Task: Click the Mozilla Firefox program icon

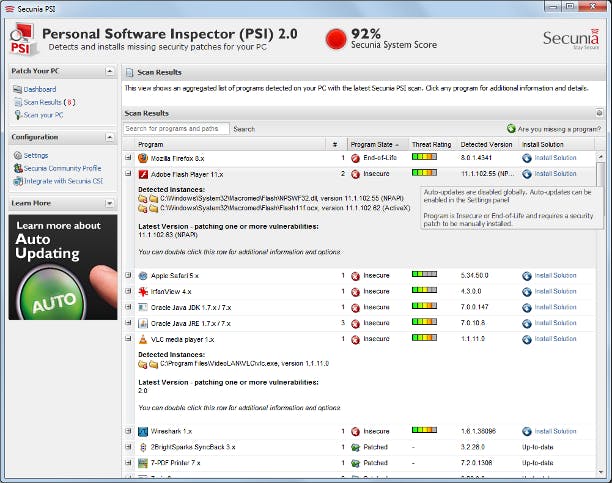Action: [x=143, y=158]
